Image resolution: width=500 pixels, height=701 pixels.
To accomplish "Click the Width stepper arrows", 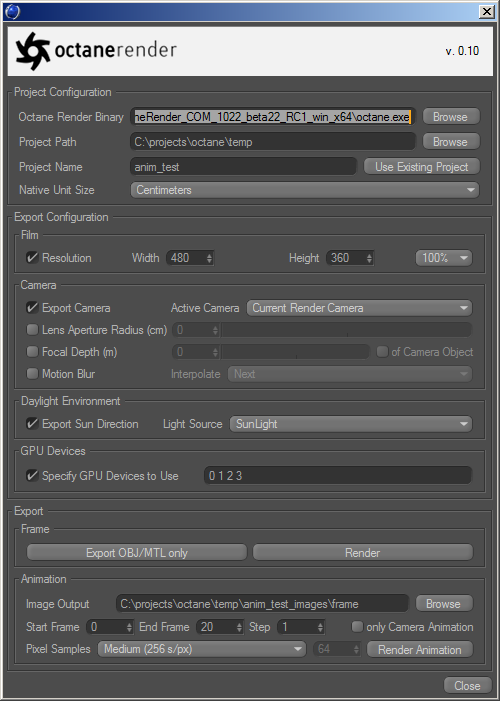I will (209, 258).
